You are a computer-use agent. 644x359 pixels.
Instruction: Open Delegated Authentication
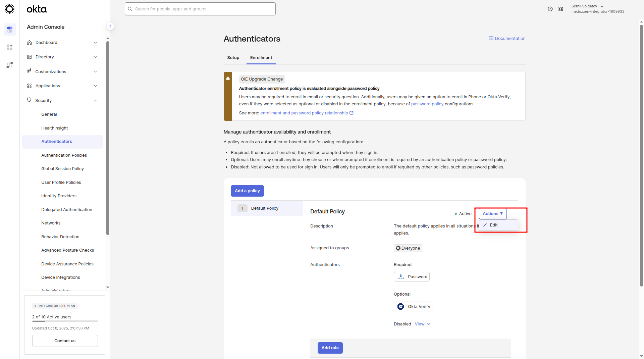click(x=67, y=210)
